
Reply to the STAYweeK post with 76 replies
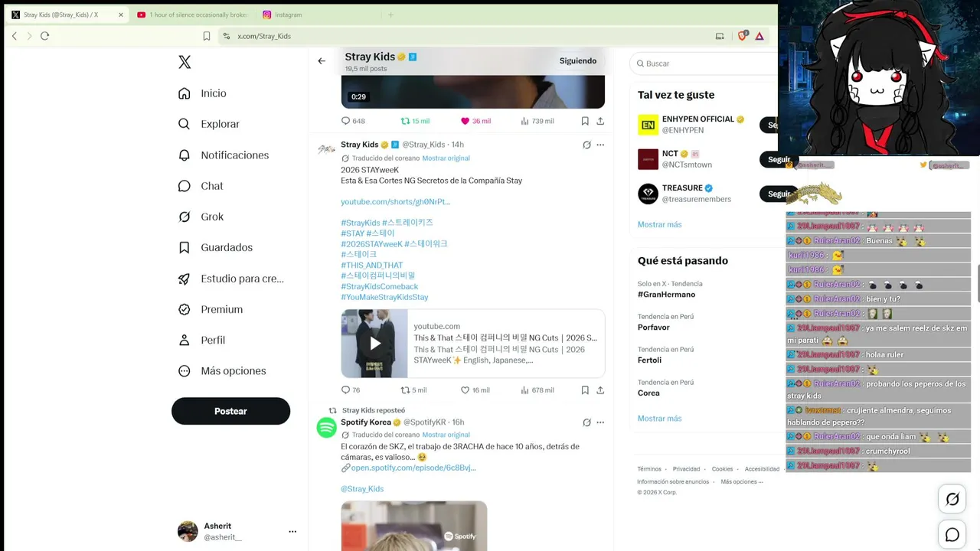click(x=351, y=390)
